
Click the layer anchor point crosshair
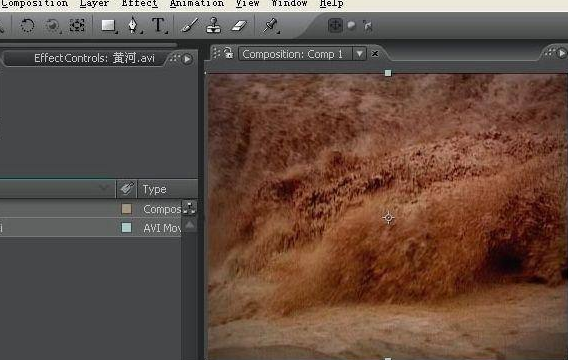388,218
